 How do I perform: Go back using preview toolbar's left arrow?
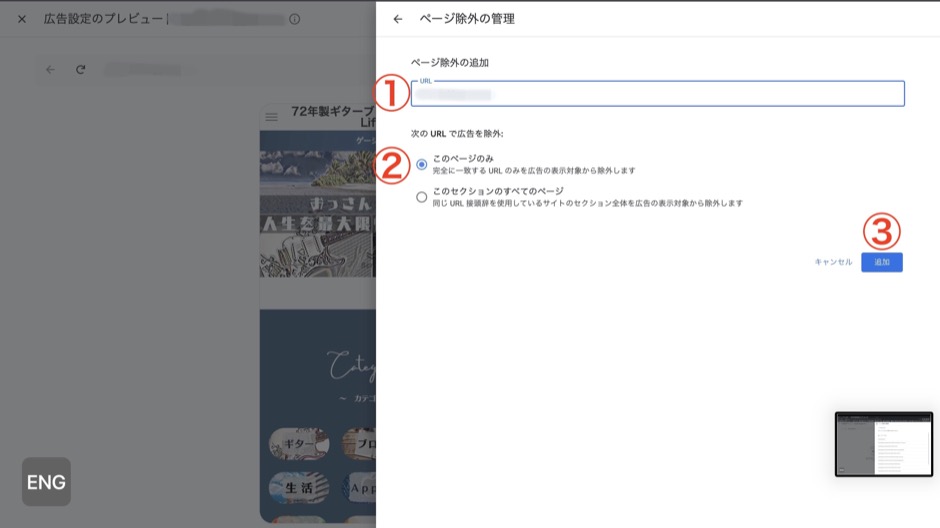click(x=51, y=70)
